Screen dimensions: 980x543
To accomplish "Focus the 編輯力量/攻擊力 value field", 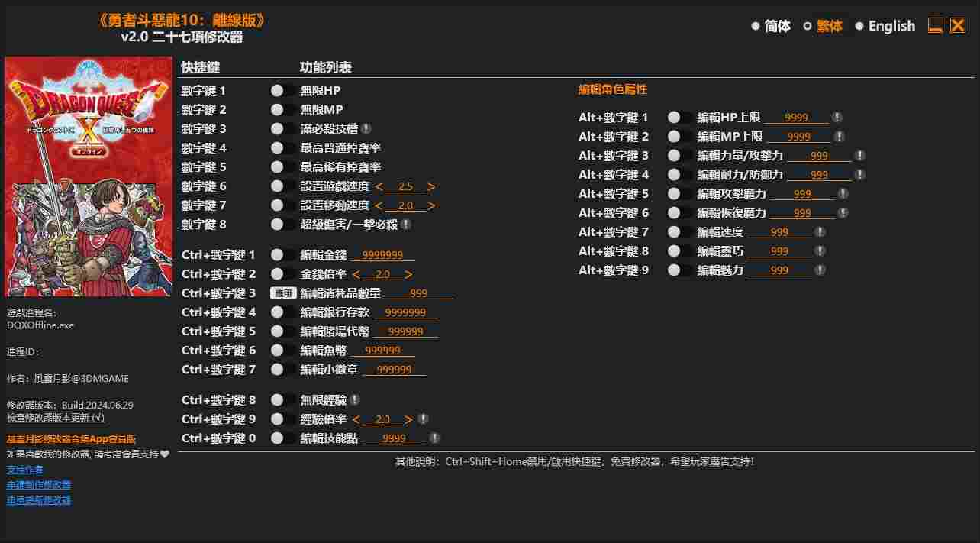I will tap(820, 156).
